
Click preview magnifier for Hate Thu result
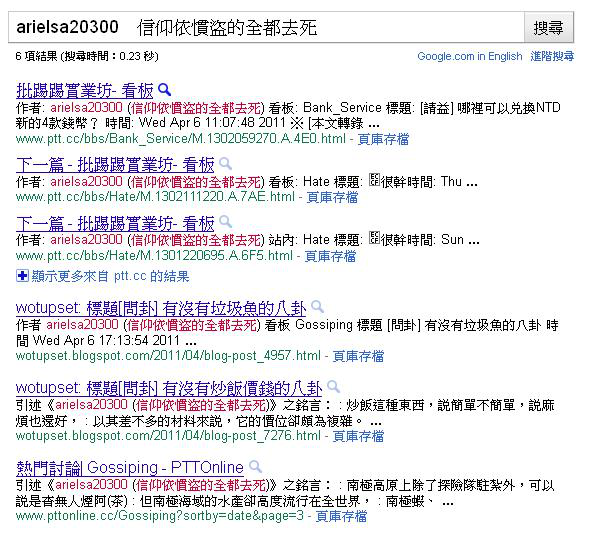[225, 164]
